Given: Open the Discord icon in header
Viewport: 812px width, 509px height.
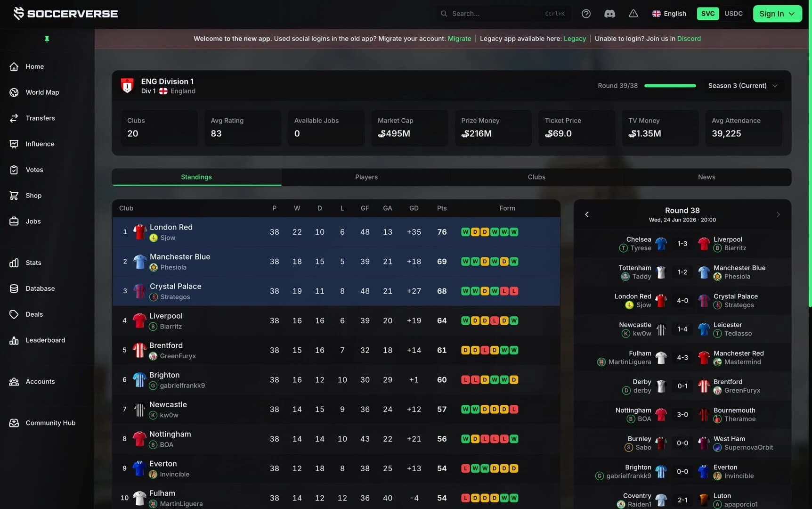Looking at the screenshot, I should point(609,14).
